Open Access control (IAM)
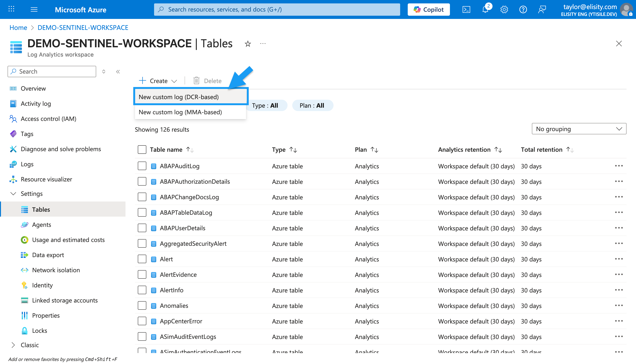Viewport: 636px width, 364px height. coord(48,119)
